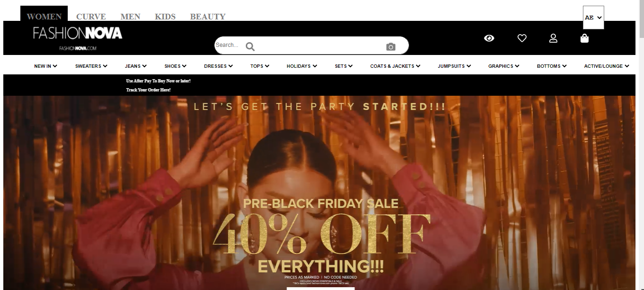Expand the DRESSES dropdown menu
This screenshot has height=290, width=644.
click(x=218, y=66)
